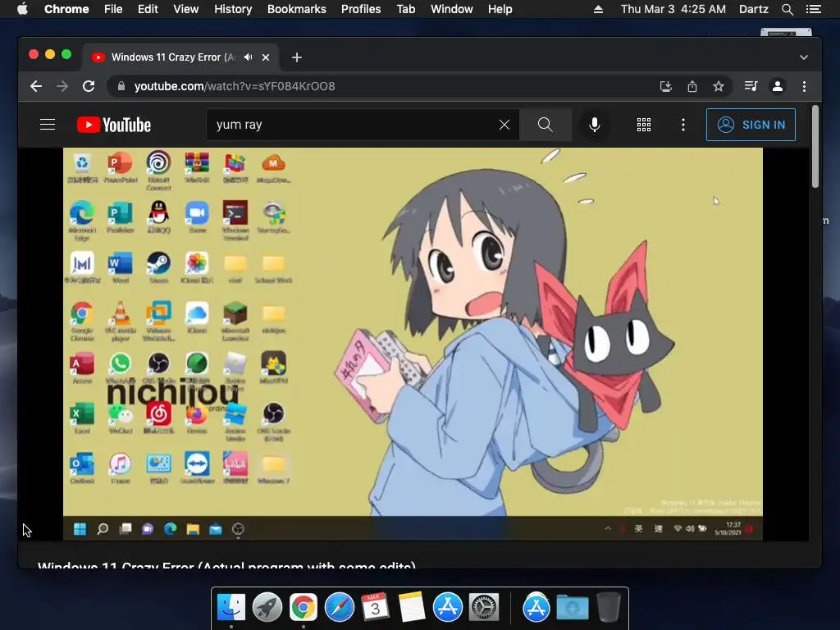Click the Thu Mar 3 4:25 AM clock
The width and height of the screenshot is (840, 630).
point(673,9)
